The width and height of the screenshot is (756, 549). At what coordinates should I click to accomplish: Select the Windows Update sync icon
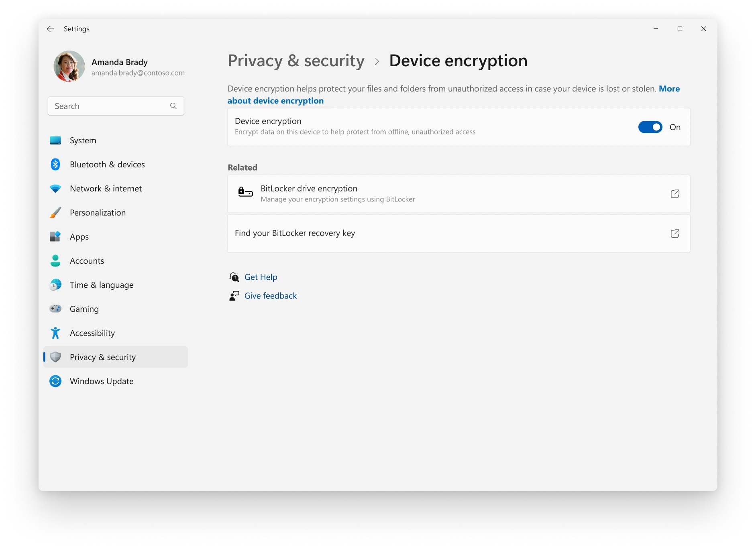pos(55,381)
